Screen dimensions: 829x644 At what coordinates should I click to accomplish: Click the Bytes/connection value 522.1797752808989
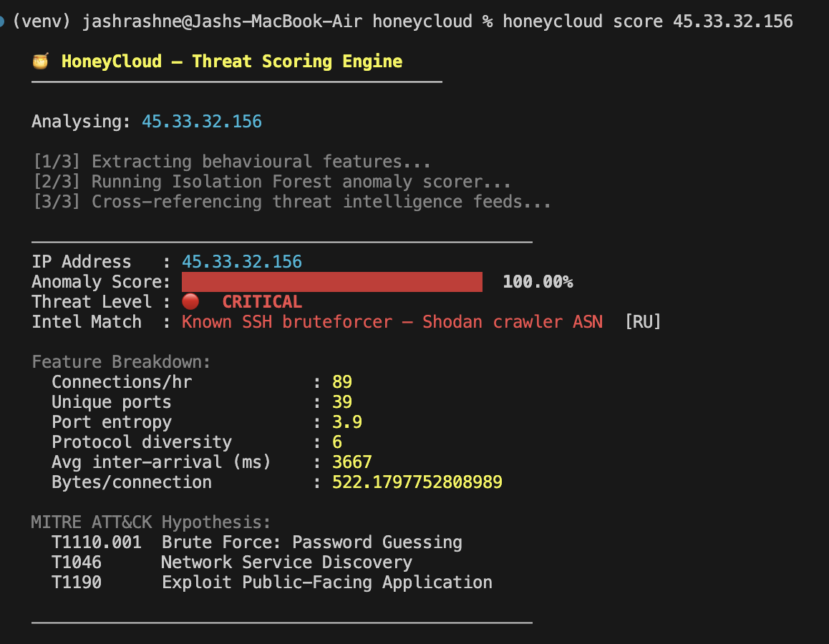417,482
